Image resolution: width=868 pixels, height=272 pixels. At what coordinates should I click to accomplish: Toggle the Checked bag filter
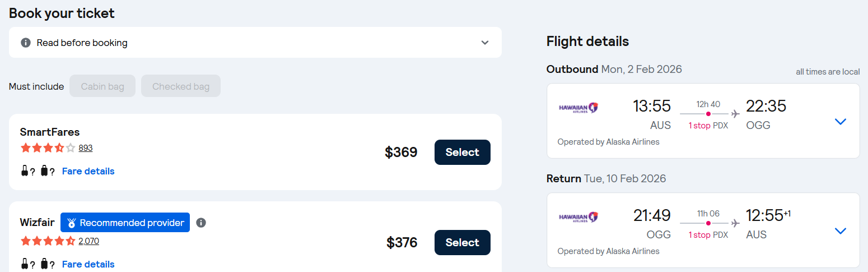pos(181,86)
